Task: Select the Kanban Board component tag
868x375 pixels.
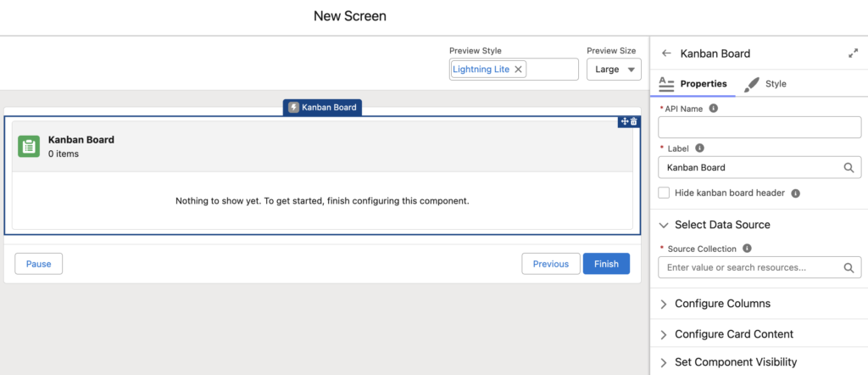Action: 323,108
